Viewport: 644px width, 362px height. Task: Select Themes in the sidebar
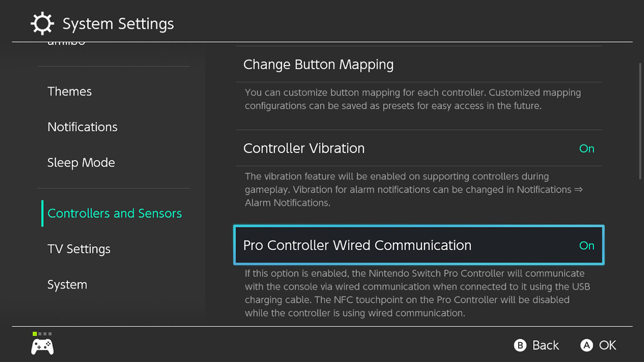(69, 92)
